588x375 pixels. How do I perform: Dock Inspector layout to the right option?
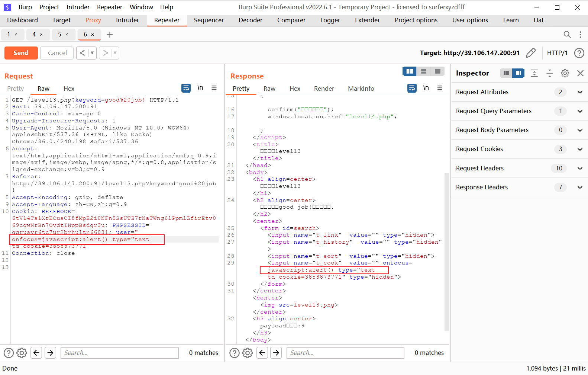point(518,73)
